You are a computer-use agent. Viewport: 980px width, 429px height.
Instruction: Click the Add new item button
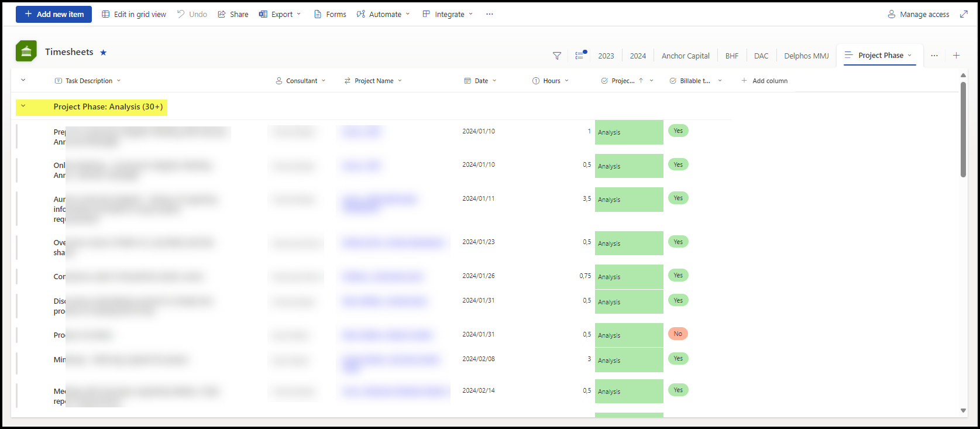pyautogui.click(x=54, y=14)
